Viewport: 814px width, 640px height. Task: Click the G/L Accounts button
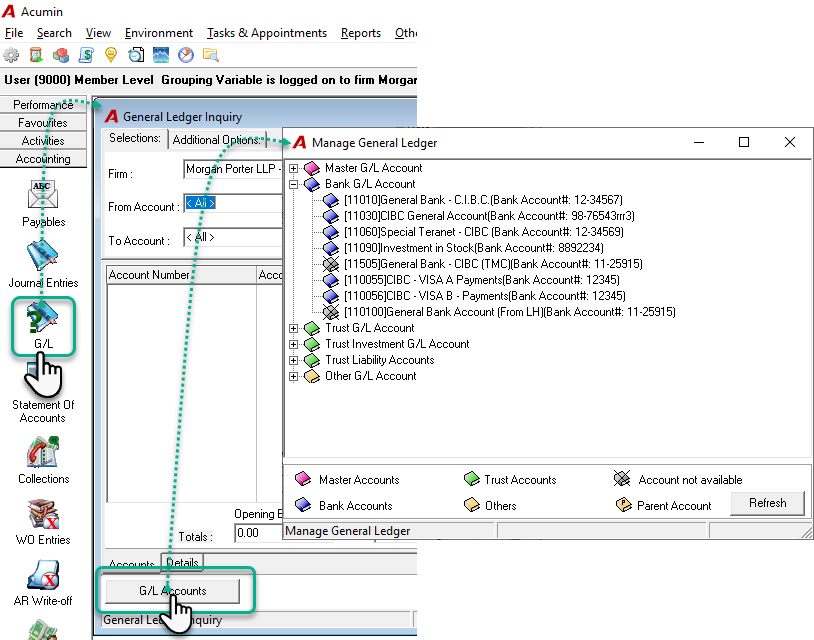coord(173,591)
